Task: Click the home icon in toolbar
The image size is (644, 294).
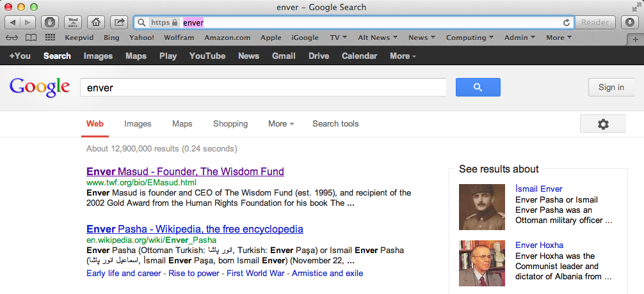Action: (x=95, y=22)
